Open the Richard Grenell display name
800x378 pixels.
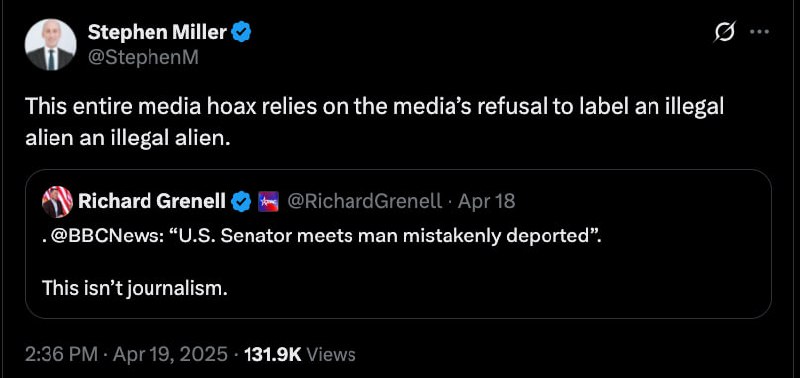coord(152,202)
